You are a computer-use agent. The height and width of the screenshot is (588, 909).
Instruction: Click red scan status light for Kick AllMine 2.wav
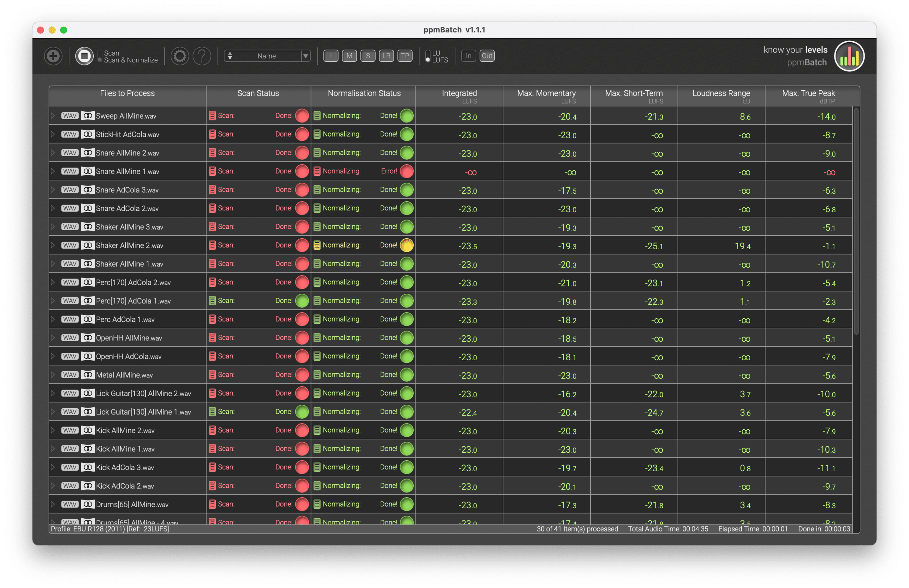302,430
